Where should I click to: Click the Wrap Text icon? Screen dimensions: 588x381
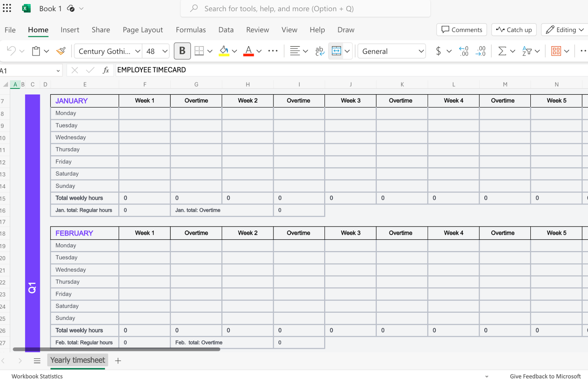coord(320,51)
